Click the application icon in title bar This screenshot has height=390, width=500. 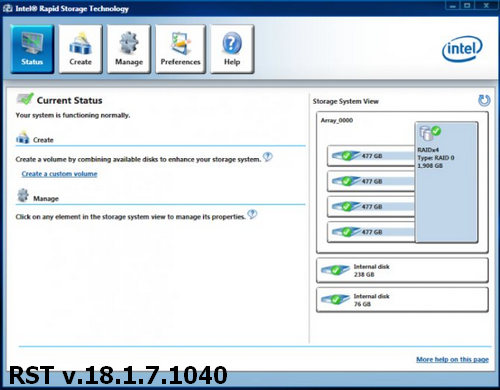point(8,8)
